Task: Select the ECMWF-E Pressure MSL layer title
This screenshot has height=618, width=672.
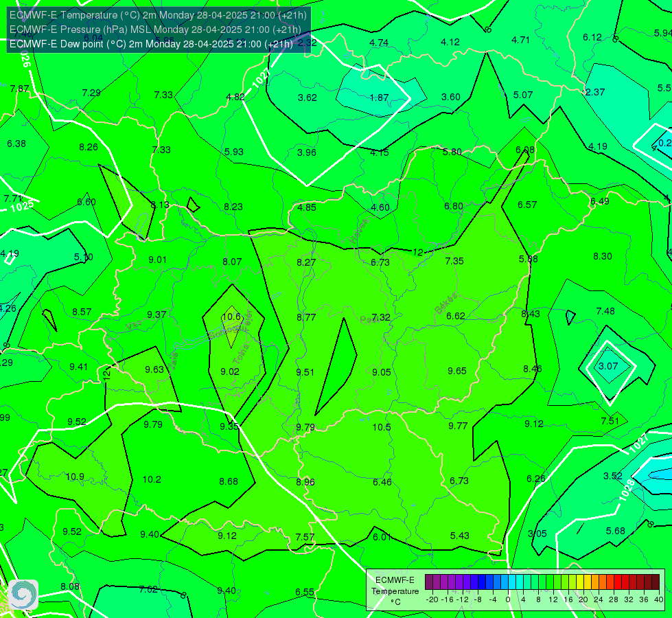Action: coord(154,30)
